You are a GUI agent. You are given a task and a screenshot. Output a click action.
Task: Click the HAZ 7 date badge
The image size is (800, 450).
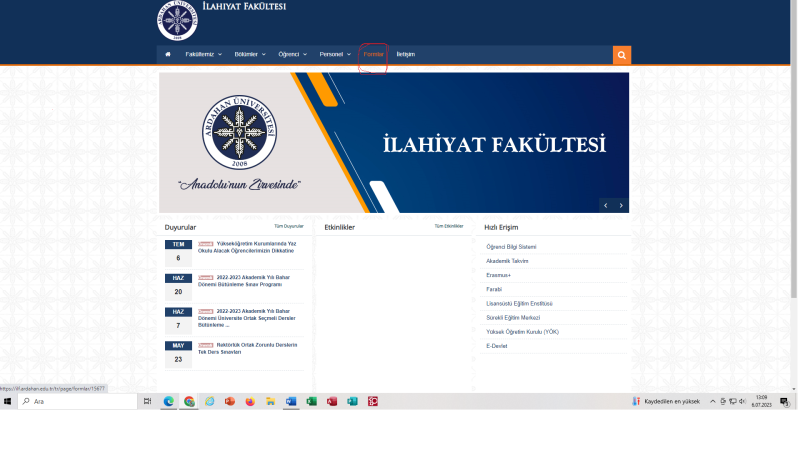tap(178, 320)
